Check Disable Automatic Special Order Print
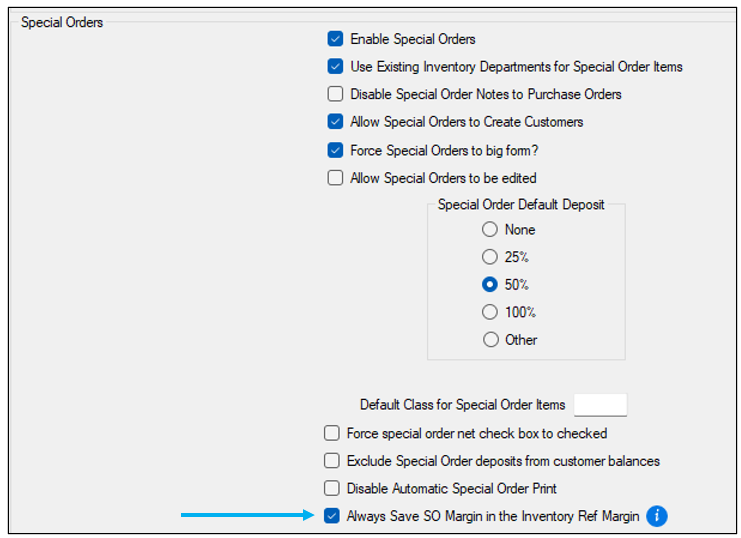Image resolution: width=741 pixels, height=538 pixels. pyautogui.click(x=332, y=489)
